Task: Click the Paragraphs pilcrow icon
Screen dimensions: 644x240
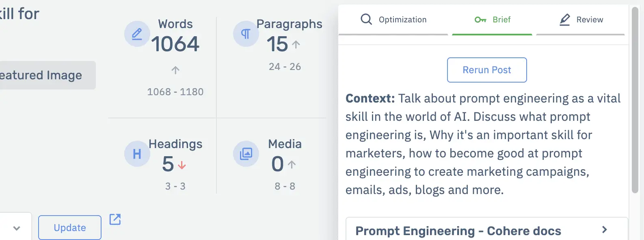Action: point(246,34)
